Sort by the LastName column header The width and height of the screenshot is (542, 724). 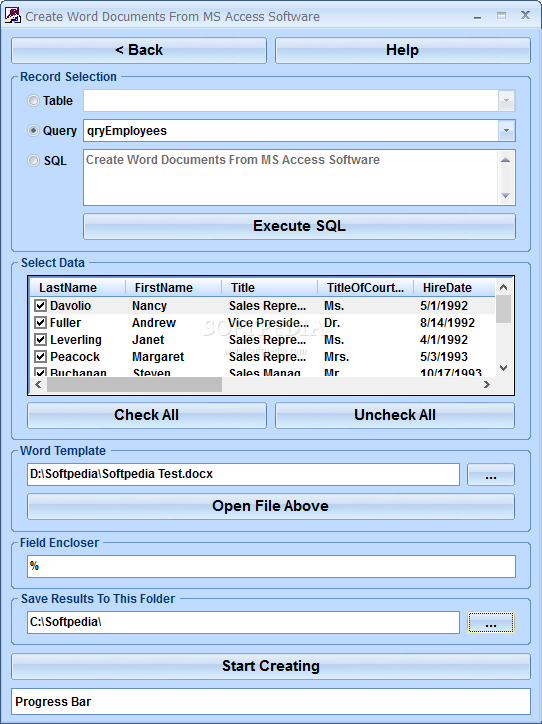coord(78,288)
